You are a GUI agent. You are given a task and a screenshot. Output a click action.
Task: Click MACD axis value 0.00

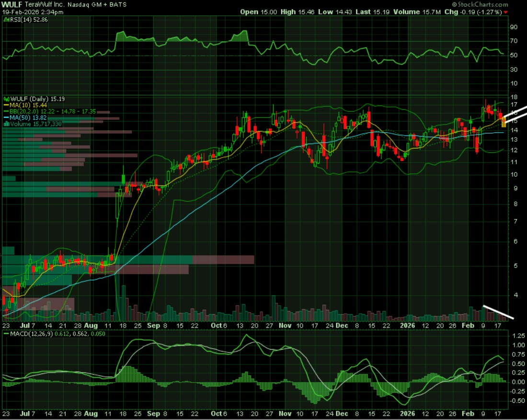(x=518, y=382)
